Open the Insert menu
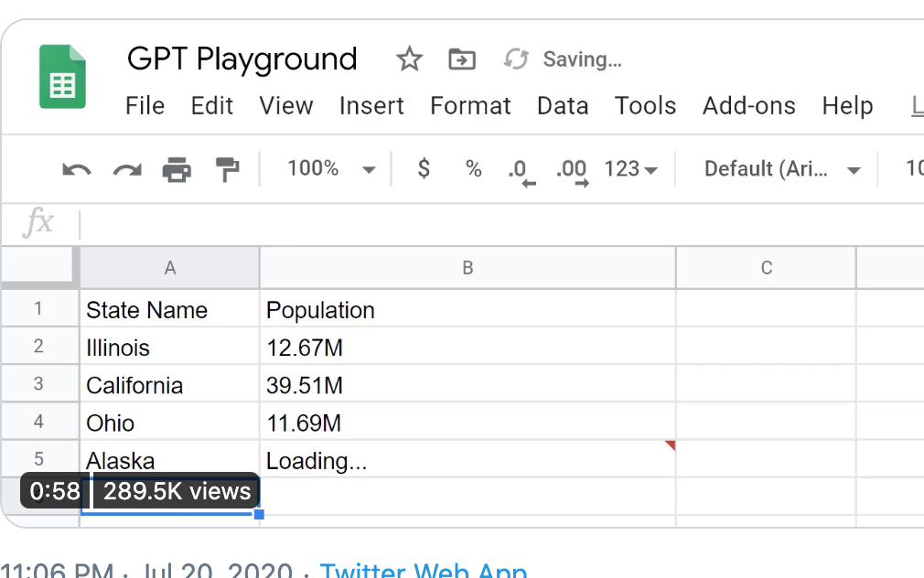924x578 pixels. point(371,106)
